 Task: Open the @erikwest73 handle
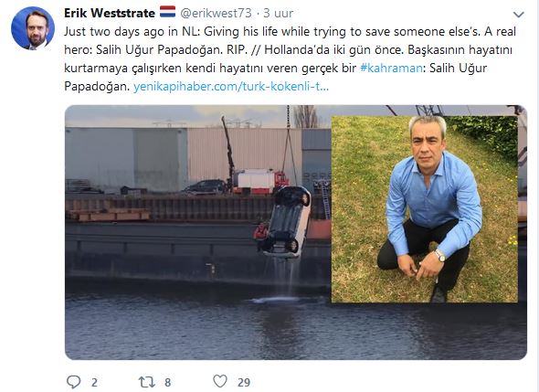click(x=216, y=13)
